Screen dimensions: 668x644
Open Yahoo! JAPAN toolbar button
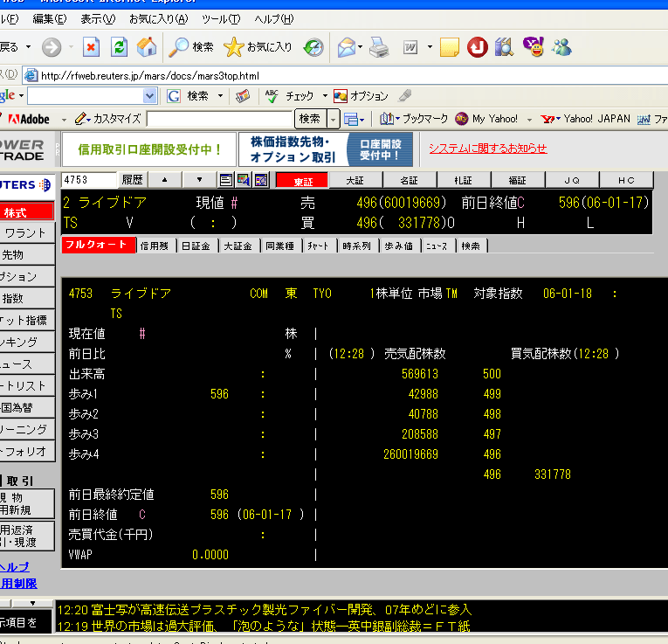point(586,119)
